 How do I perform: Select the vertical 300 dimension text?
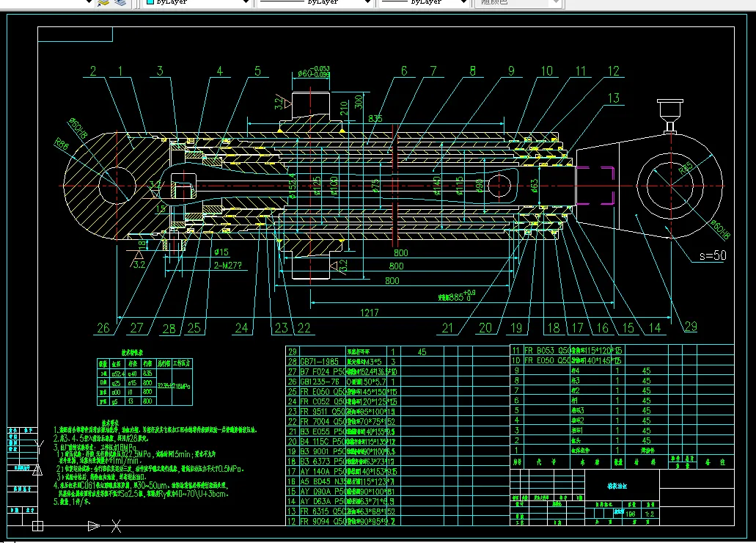pyautogui.click(x=359, y=102)
